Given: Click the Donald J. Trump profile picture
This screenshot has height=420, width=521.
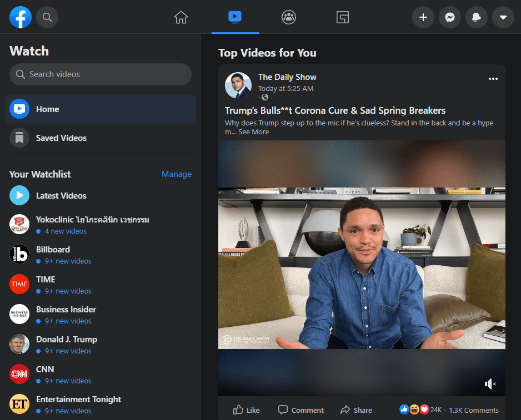Looking at the screenshot, I should (x=19, y=344).
